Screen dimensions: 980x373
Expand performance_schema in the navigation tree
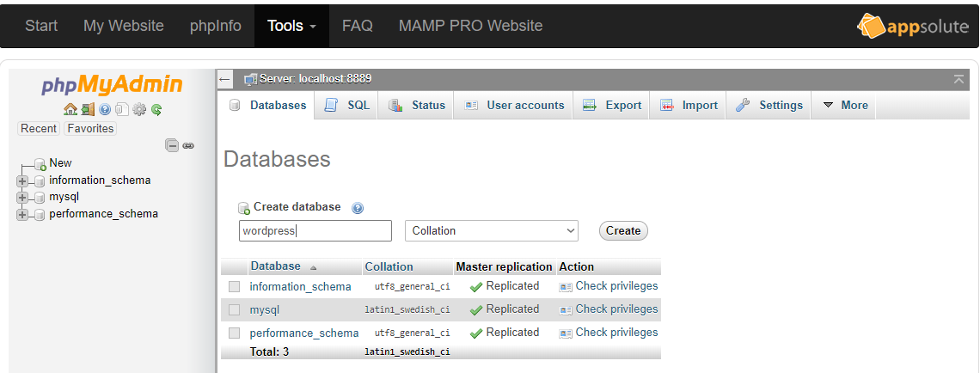pyautogui.click(x=22, y=215)
